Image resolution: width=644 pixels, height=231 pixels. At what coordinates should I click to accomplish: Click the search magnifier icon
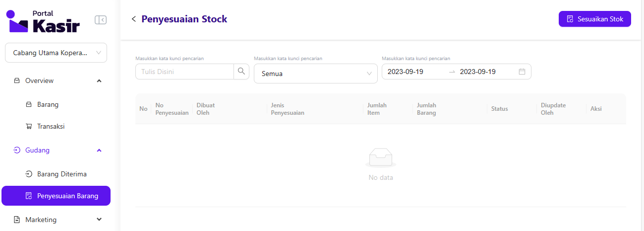point(241,72)
